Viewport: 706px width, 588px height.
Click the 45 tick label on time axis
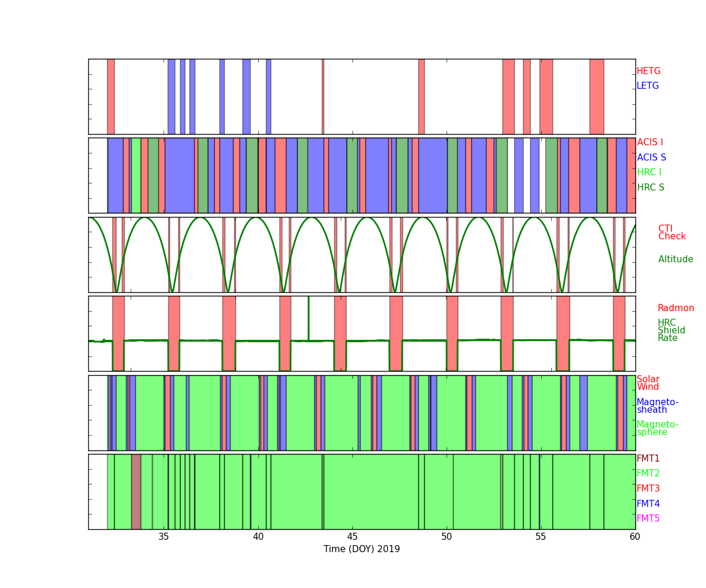(352, 537)
